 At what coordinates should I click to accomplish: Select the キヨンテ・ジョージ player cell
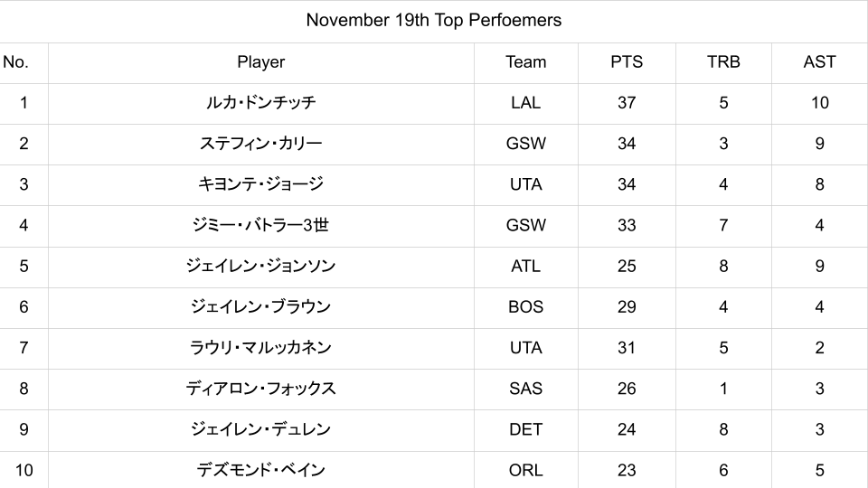260,184
